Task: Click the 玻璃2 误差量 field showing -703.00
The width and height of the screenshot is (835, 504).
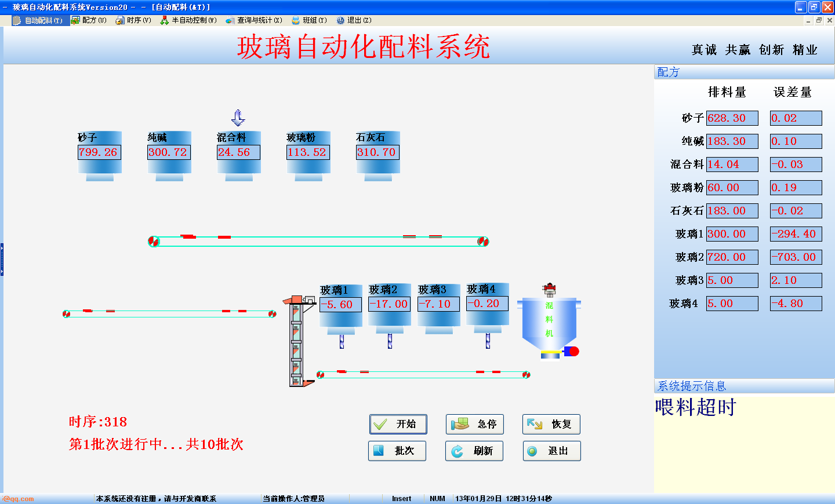Action: click(x=796, y=257)
